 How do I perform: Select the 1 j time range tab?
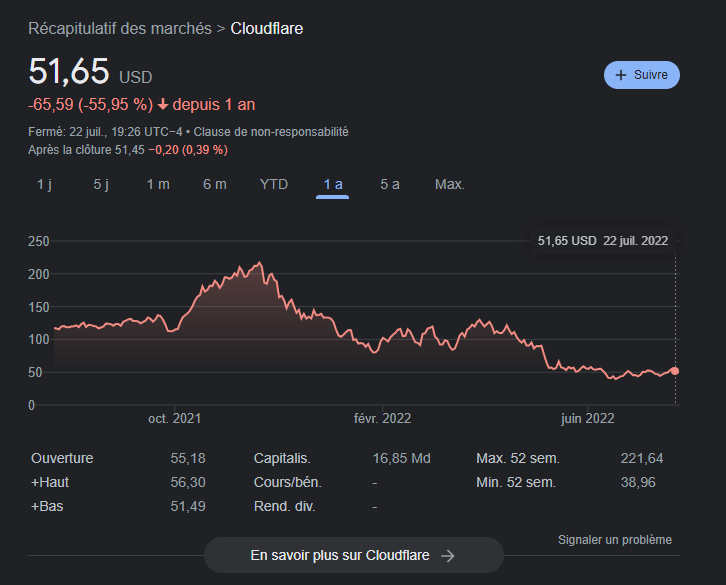coord(44,184)
